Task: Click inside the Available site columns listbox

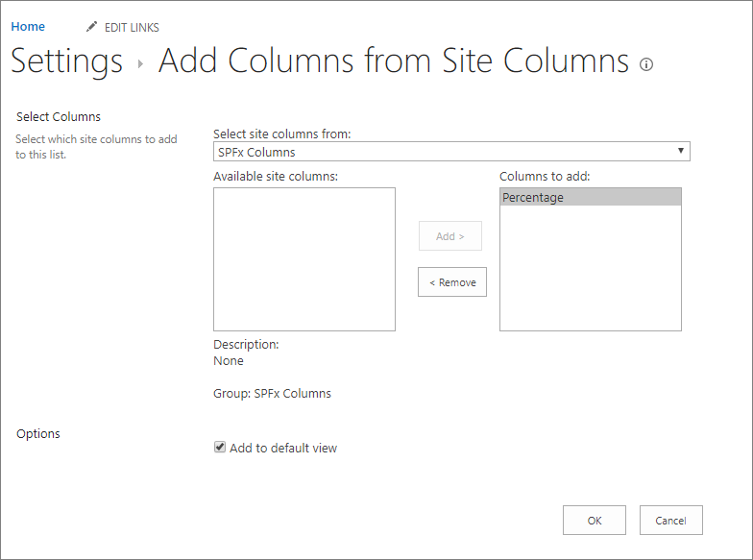Action: (304, 259)
